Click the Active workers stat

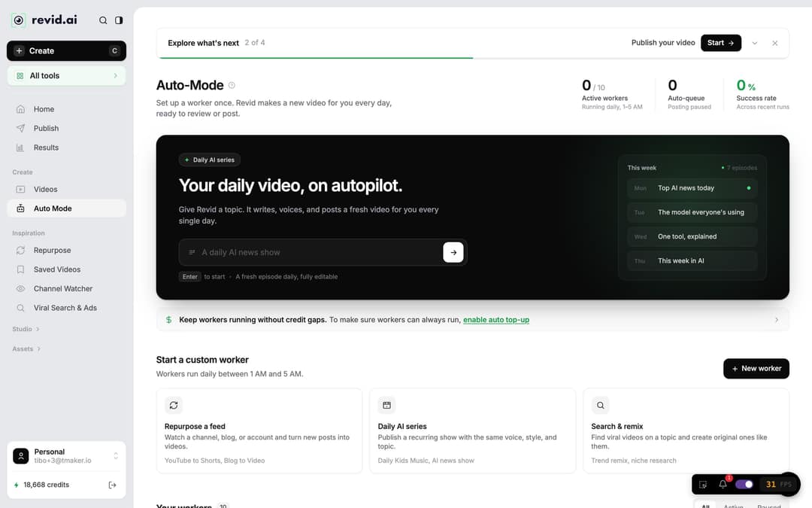pos(611,94)
